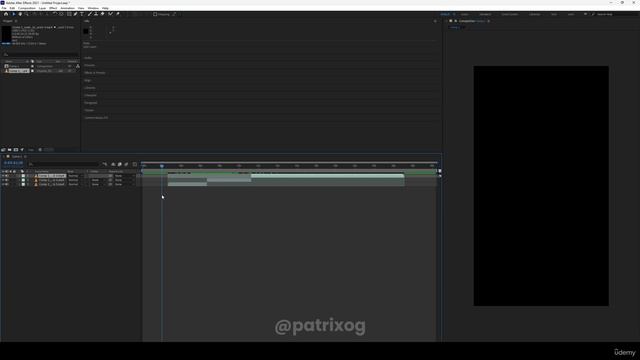Expand the Content-Aware Fill panel
Viewport: 640px width, 360px height.
tap(96, 118)
